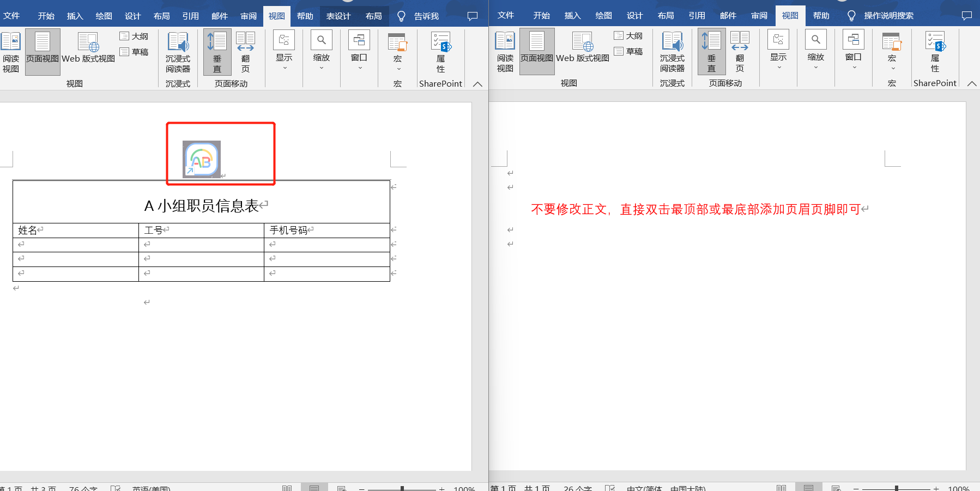Viewport: 980px width, 491px height.
Task: Collapse the ribbon with the chevron
Action: (477, 84)
